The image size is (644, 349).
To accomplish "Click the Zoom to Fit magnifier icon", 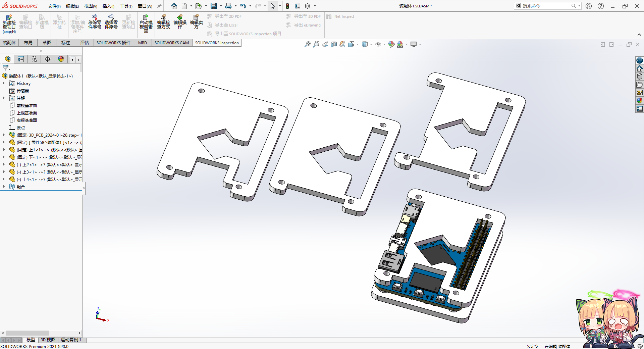I will click(x=307, y=44).
